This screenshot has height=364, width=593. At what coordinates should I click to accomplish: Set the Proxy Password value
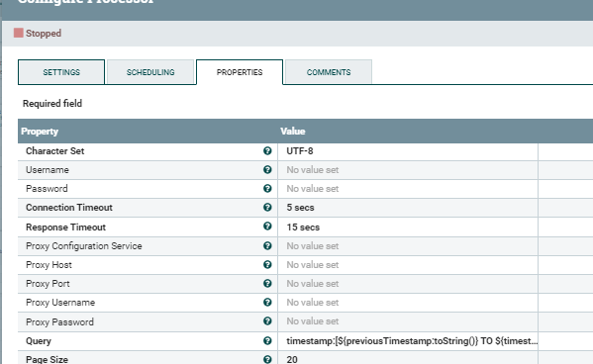[408, 321]
